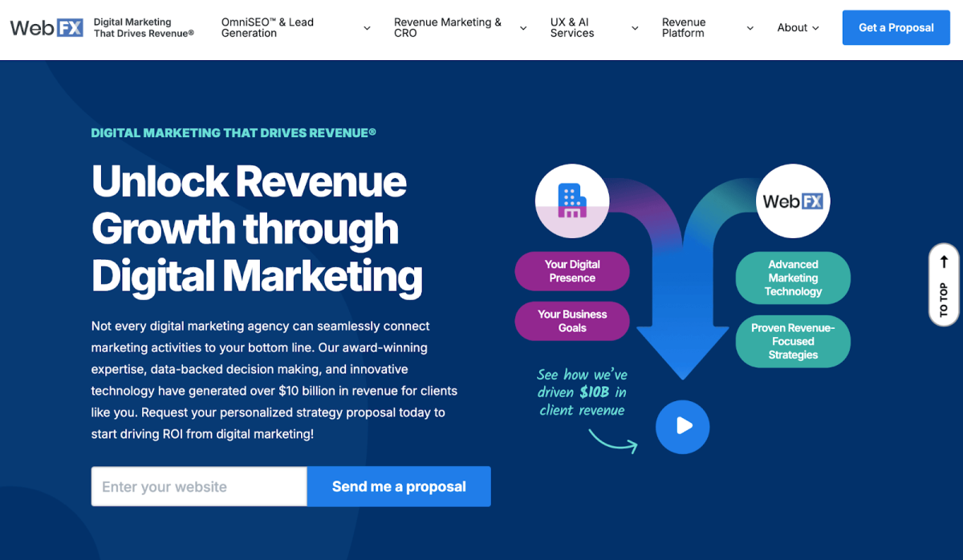Click Get a Proposal button
Viewport: 963px width, 560px height.
pos(896,27)
